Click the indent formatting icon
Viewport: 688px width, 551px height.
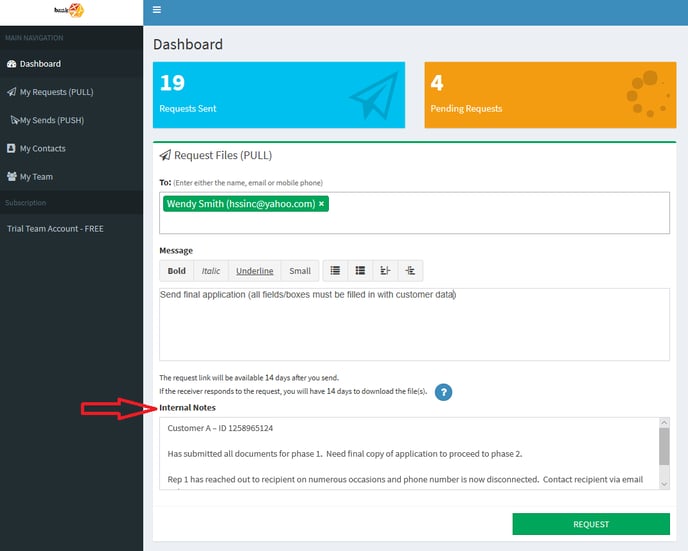tap(410, 271)
